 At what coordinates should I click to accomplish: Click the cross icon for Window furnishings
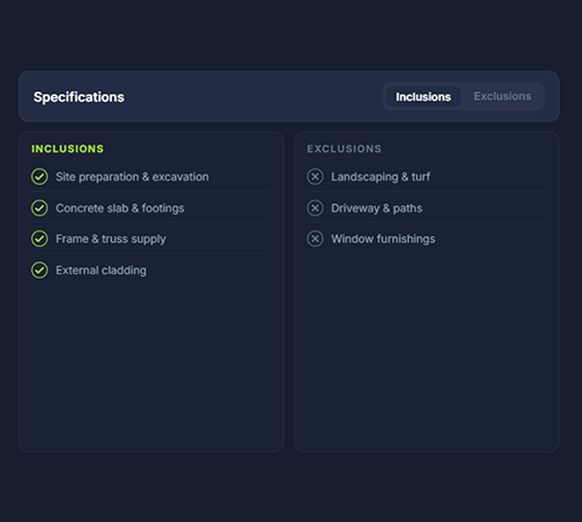(x=315, y=239)
